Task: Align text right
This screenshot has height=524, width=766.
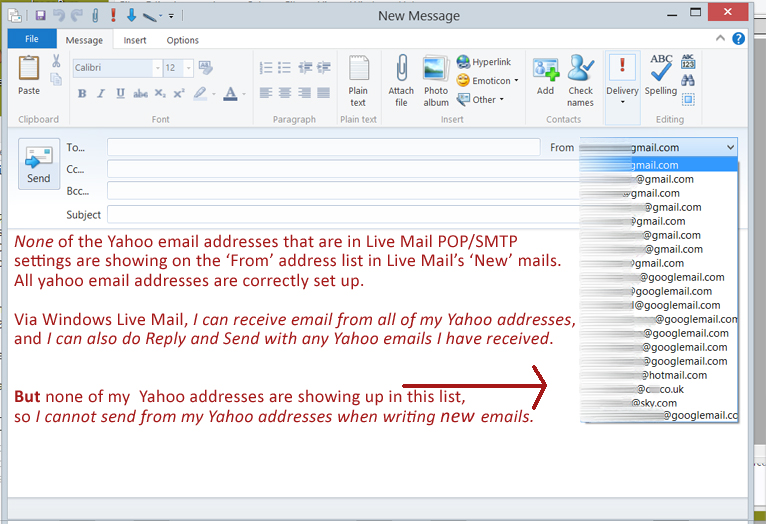Action: pos(304,93)
